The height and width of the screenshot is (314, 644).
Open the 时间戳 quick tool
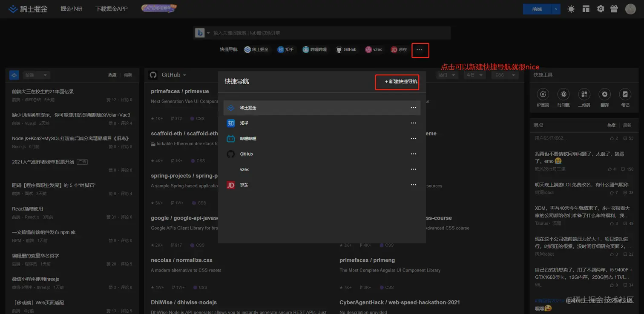click(x=563, y=97)
